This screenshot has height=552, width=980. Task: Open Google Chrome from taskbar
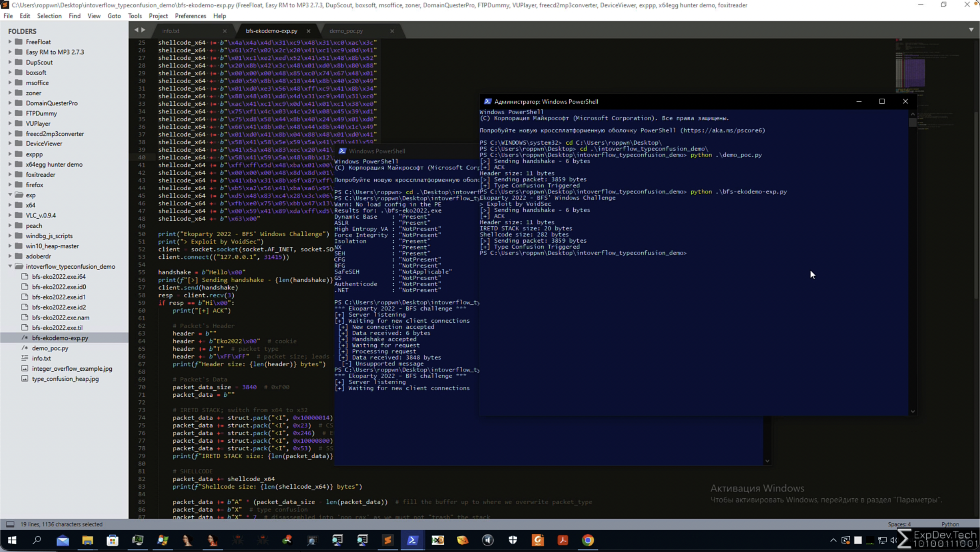[588, 540]
